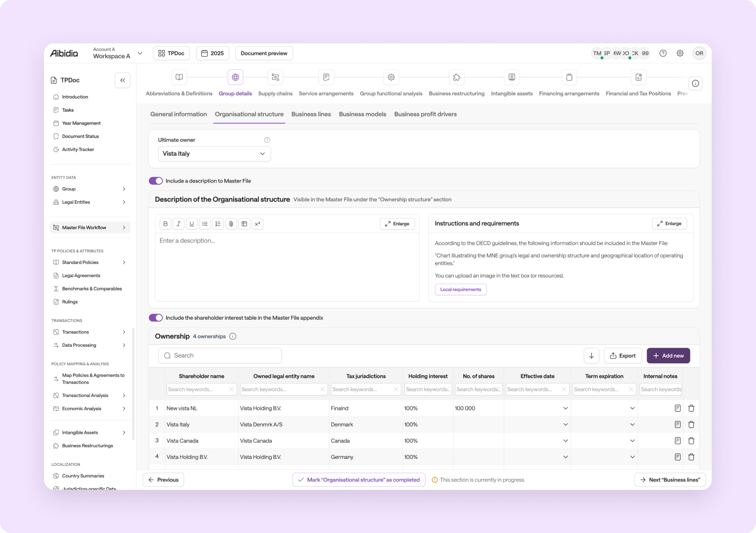Open the Ultimate owner dropdown

click(214, 154)
